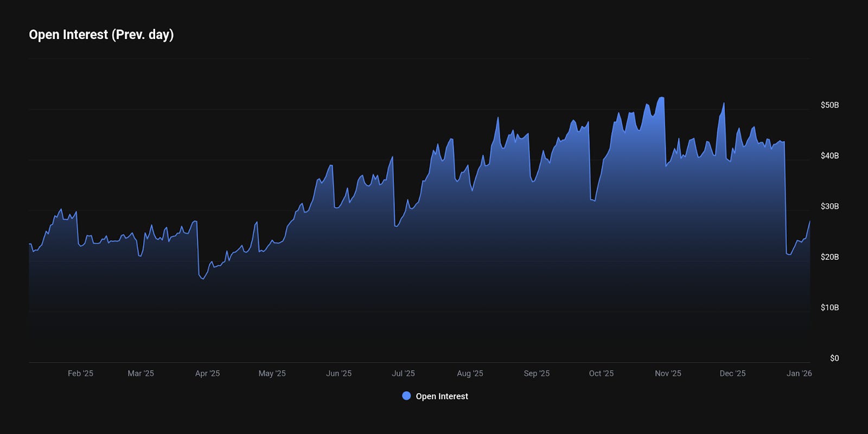Toggle the Open Interest legend dot
The height and width of the screenshot is (434, 868).
point(406,396)
